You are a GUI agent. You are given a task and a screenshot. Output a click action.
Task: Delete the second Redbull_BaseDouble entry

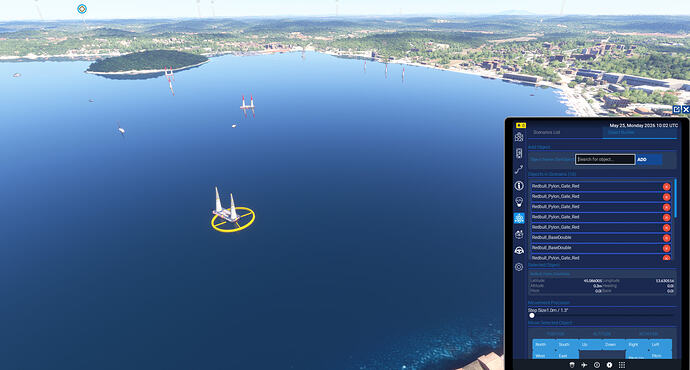pyautogui.click(x=666, y=248)
